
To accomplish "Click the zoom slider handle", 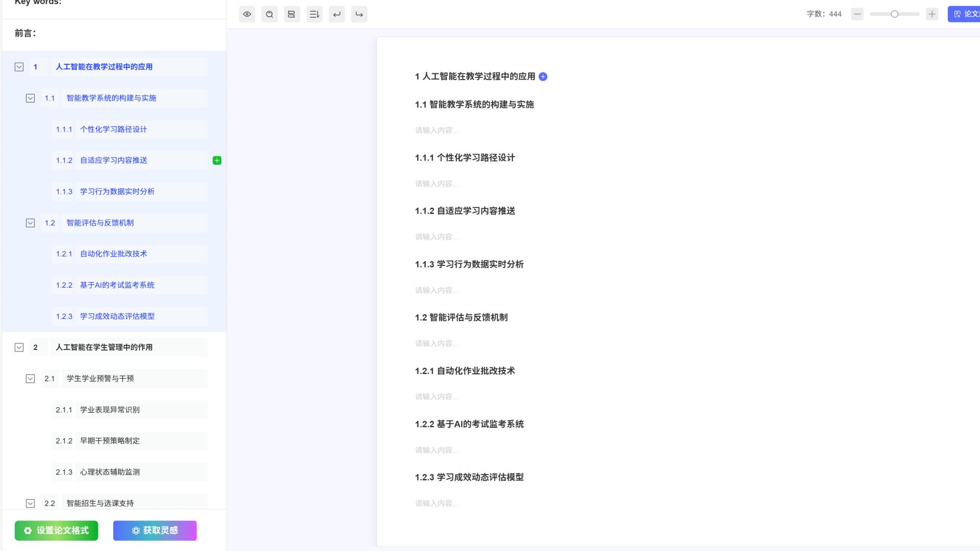I will point(894,14).
